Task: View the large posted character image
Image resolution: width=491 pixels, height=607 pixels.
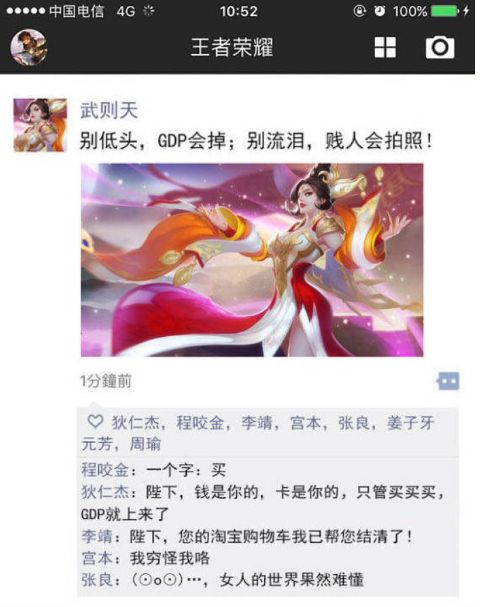Action: click(x=252, y=260)
